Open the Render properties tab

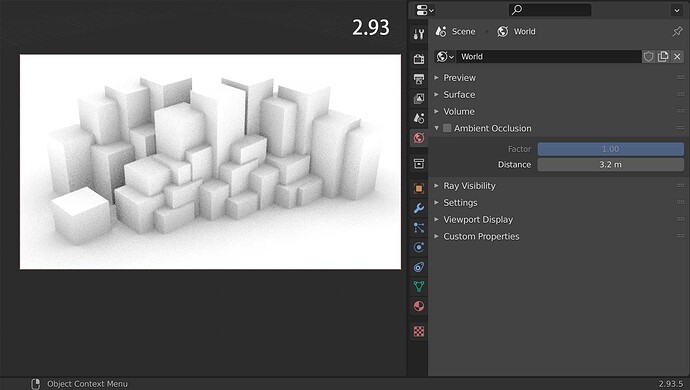[419, 59]
